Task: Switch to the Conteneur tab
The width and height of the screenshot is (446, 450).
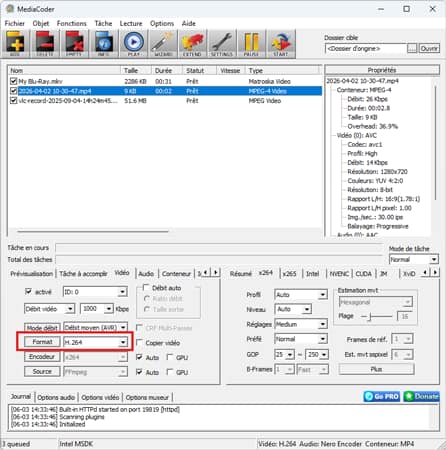Action: click(176, 274)
